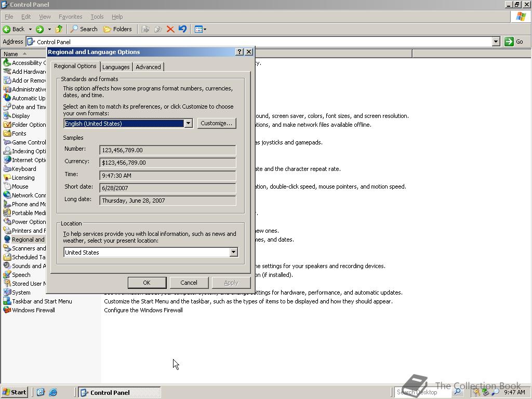Toggle the Folders pane button

[x=117, y=29]
